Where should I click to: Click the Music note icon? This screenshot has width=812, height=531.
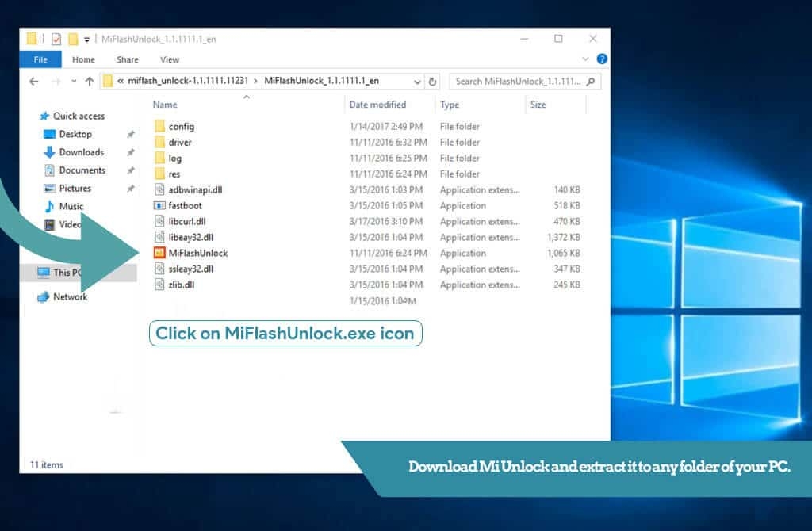(50, 207)
